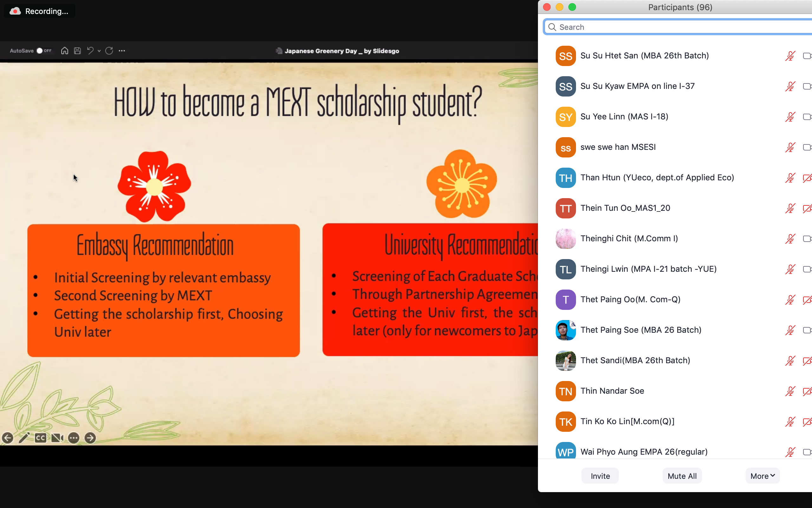Image resolution: width=812 pixels, height=508 pixels.
Task: Click camera icon for swe swe han MSESI
Action: (x=807, y=147)
